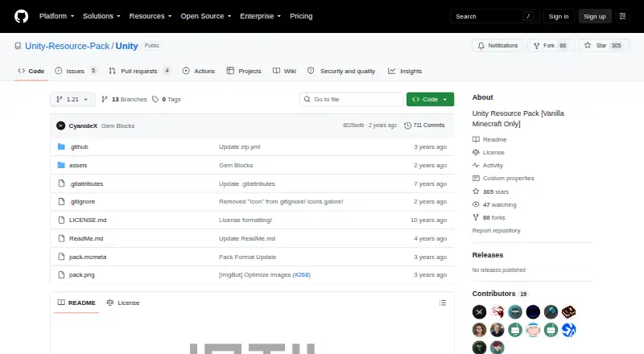Expand the Enterprise menu
644x354 pixels.
260,16
